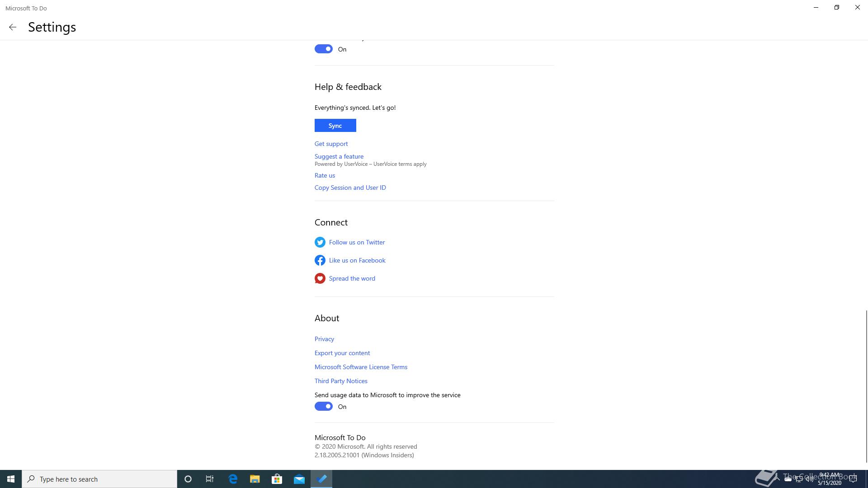
Task: Click the Facebook logo icon
Action: point(320,260)
